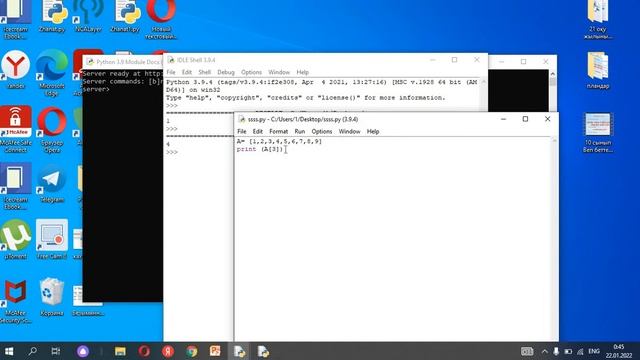640x360 pixels.
Task: Open ENG language switcher in tray
Action: [594, 351]
